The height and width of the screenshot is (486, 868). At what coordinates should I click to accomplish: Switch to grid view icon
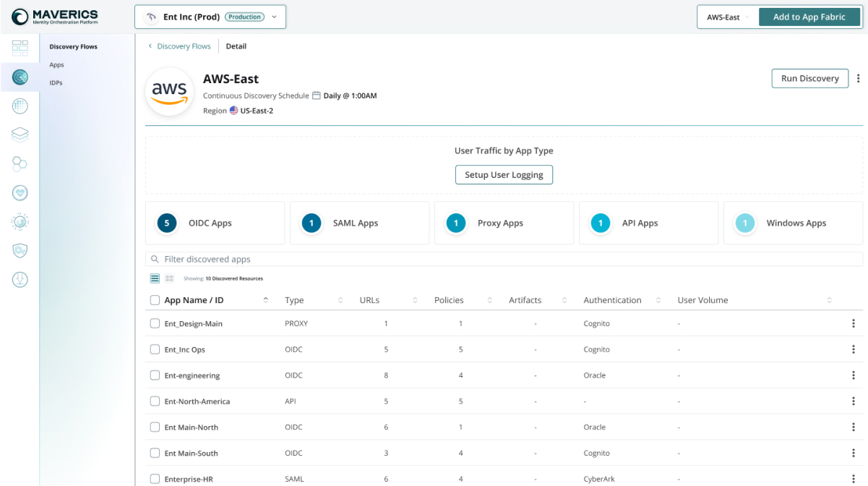pyautogui.click(x=169, y=278)
